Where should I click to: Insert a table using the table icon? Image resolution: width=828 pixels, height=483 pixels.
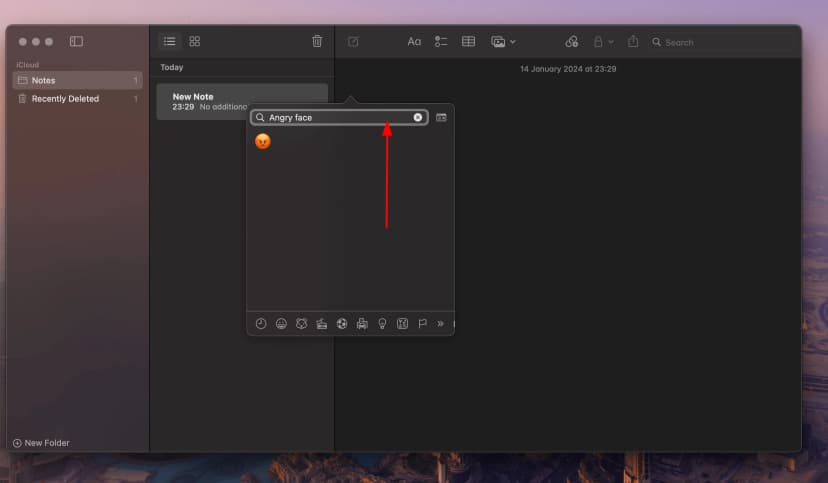468,42
